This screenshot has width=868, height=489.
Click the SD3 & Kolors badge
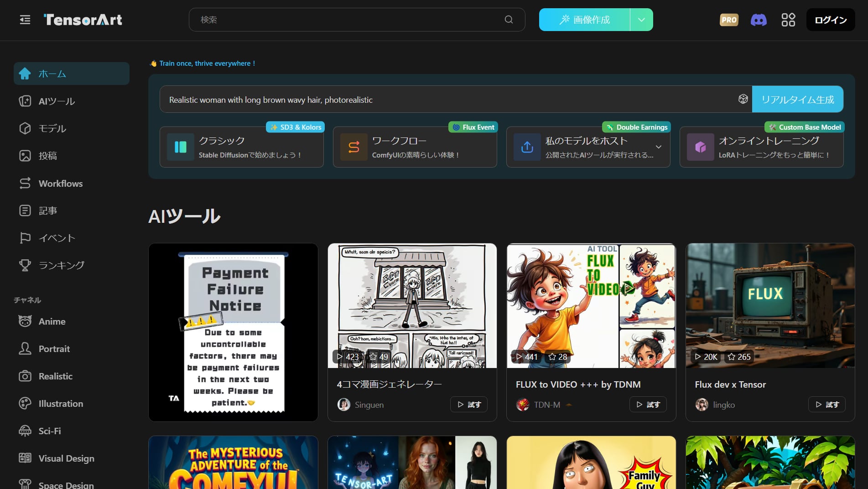coord(296,127)
